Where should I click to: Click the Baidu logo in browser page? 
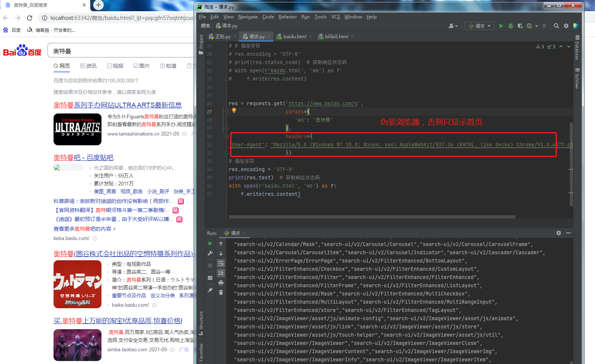tap(22, 51)
